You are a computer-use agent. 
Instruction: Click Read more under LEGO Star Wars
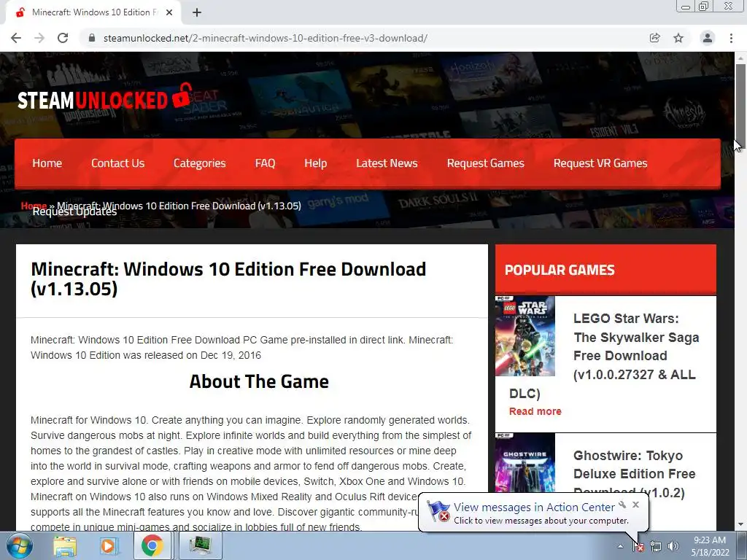[x=535, y=411]
